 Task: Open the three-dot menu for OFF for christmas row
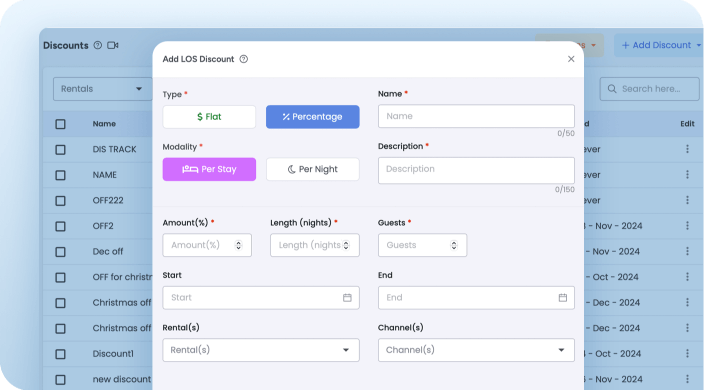[x=687, y=277]
